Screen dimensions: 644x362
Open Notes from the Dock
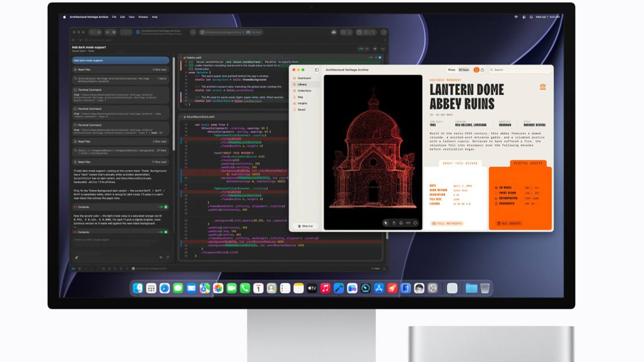click(299, 288)
